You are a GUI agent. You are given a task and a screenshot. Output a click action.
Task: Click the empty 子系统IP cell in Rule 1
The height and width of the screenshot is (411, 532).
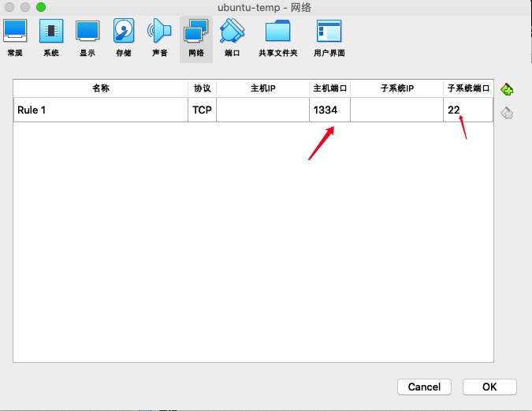pyautogui.click(x=396, y=110)
